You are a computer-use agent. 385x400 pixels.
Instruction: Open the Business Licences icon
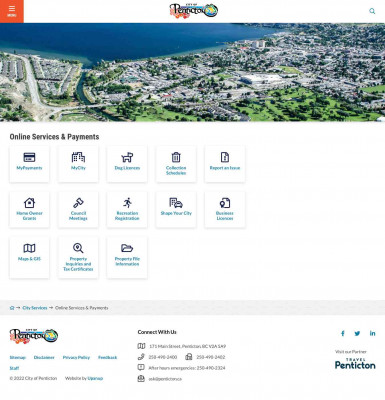pos(225,203)
